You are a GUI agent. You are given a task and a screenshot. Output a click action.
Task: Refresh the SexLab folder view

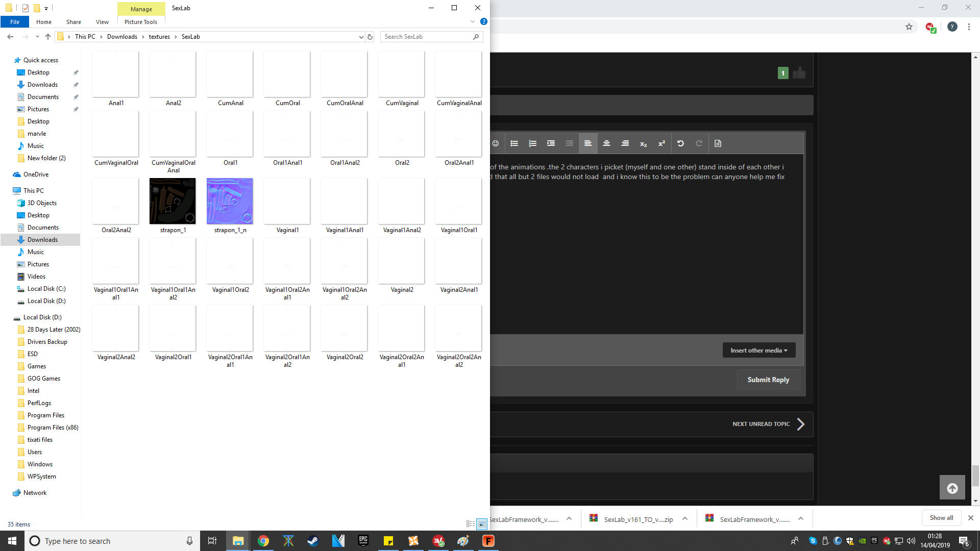coord(370,37)
